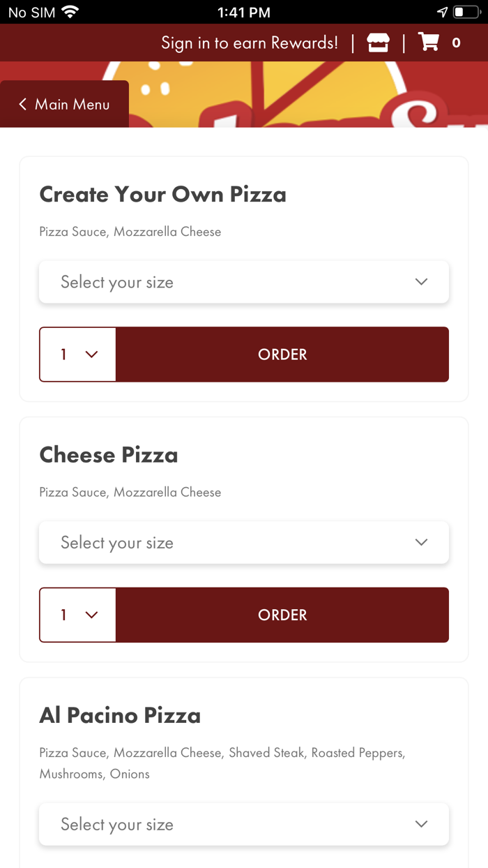Open size dropdown for Al Pacino Pizza
Image resolution: width=488 pixels, height=868 pixels.
click(x=244, y=824)
